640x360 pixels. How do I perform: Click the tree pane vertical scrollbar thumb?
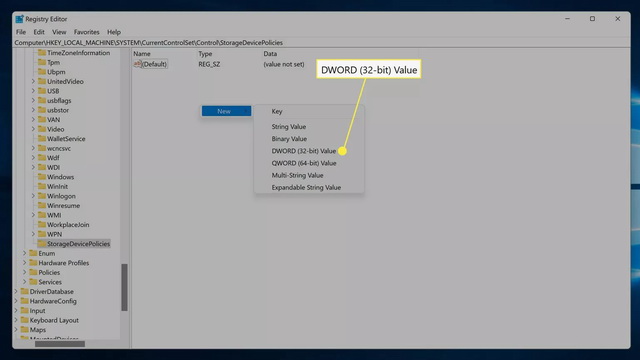(124, 287)
